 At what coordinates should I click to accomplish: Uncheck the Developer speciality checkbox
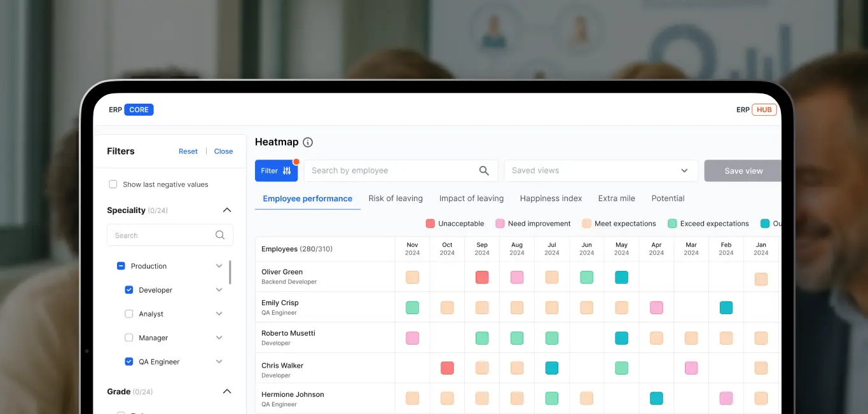(129, 290)
